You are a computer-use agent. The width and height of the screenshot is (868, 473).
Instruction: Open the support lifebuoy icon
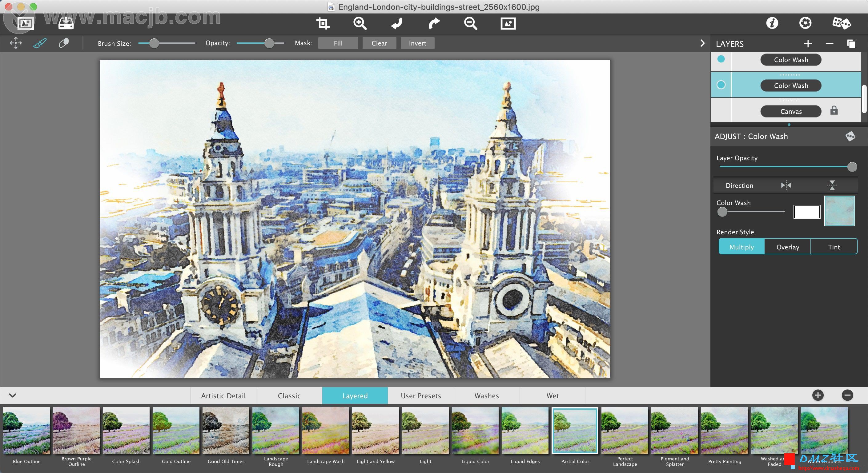pyautogui.click(x=805, y=23)
